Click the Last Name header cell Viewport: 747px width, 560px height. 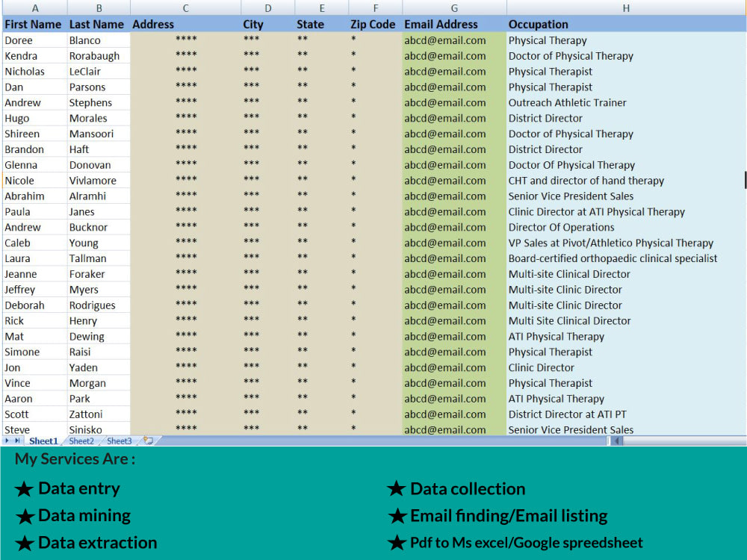tap(99, 25)
